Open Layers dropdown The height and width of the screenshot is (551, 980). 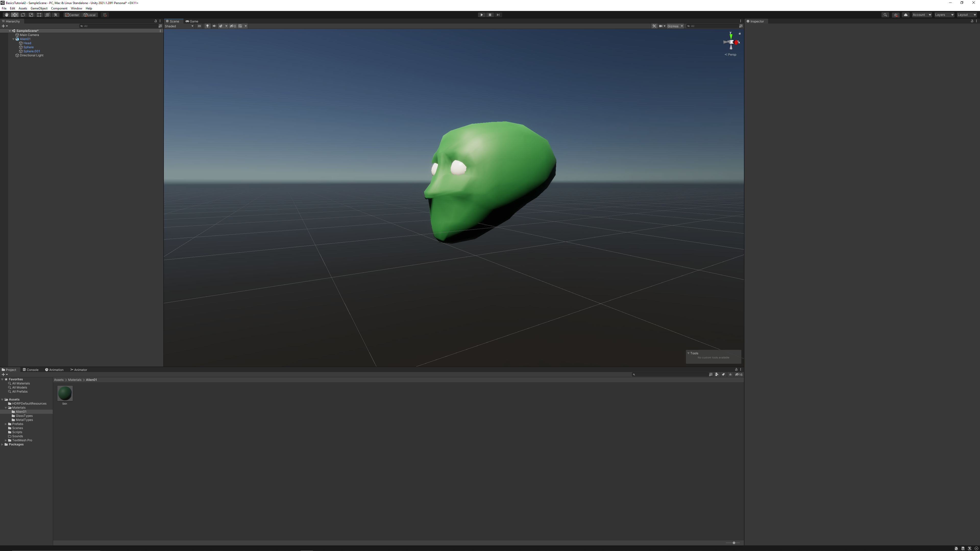point(944,15)
